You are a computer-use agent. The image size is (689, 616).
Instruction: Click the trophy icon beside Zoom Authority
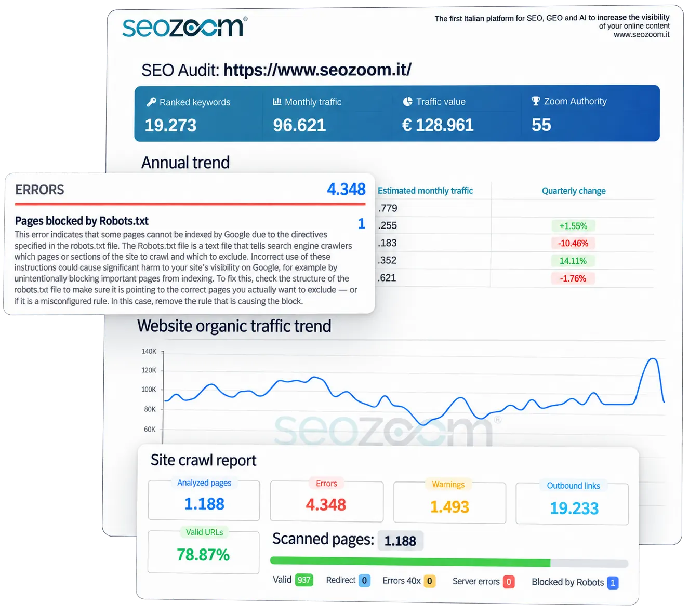(536, 101)
